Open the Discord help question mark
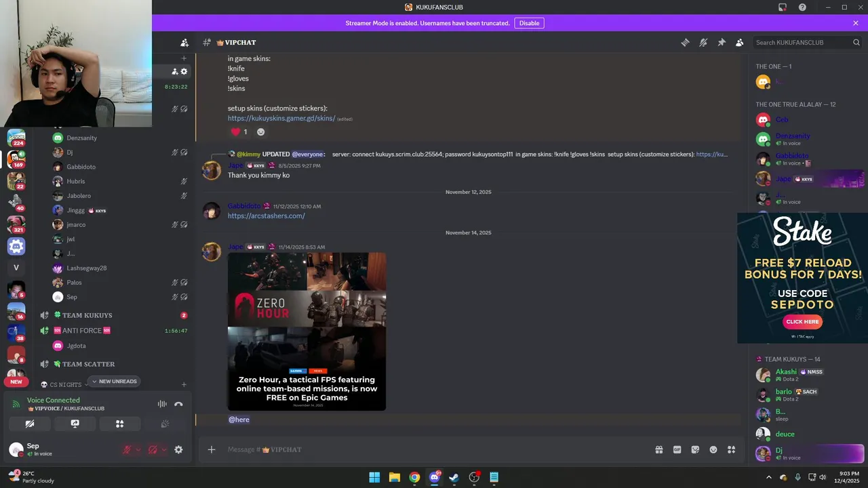This screenshot has width=868, height=488. (x=802, y=7)
